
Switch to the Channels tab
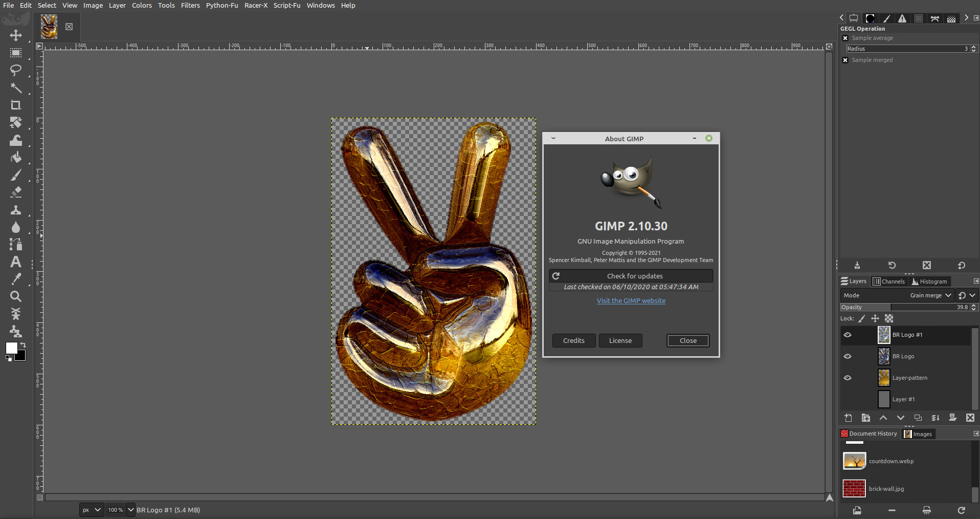(889, 281)
